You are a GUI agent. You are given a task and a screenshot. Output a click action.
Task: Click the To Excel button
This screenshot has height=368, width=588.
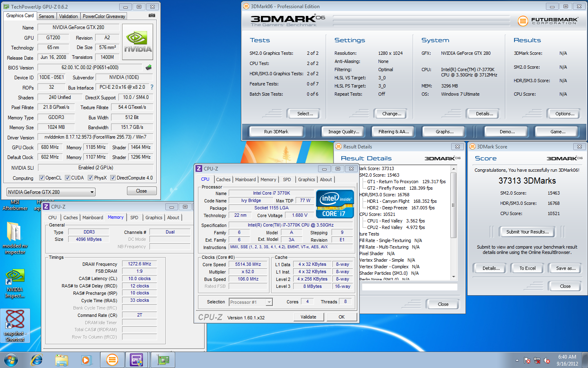pos(528,268)
